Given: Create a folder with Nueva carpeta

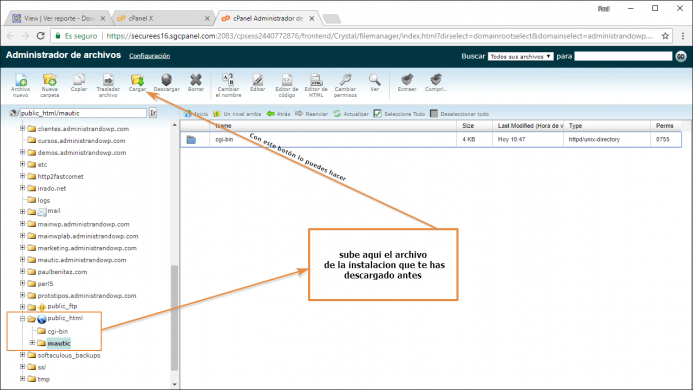Looking at the screenshot, I should (x=50, y=85).
